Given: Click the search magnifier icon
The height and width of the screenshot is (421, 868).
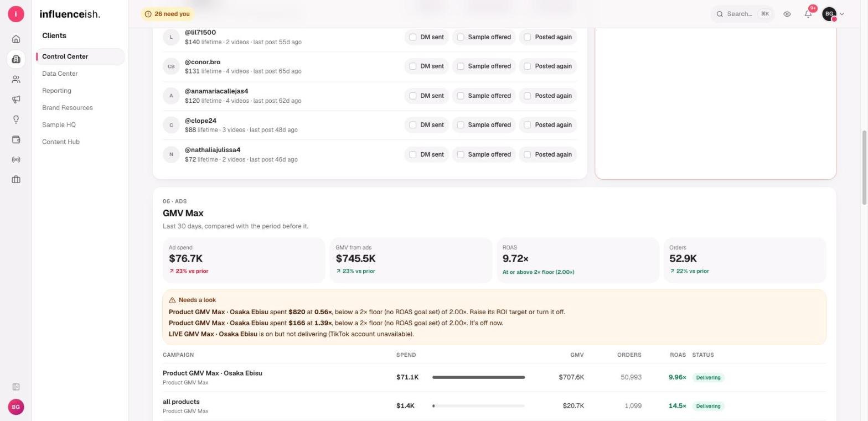Looking at the screenshot, I should pos(720,14).
